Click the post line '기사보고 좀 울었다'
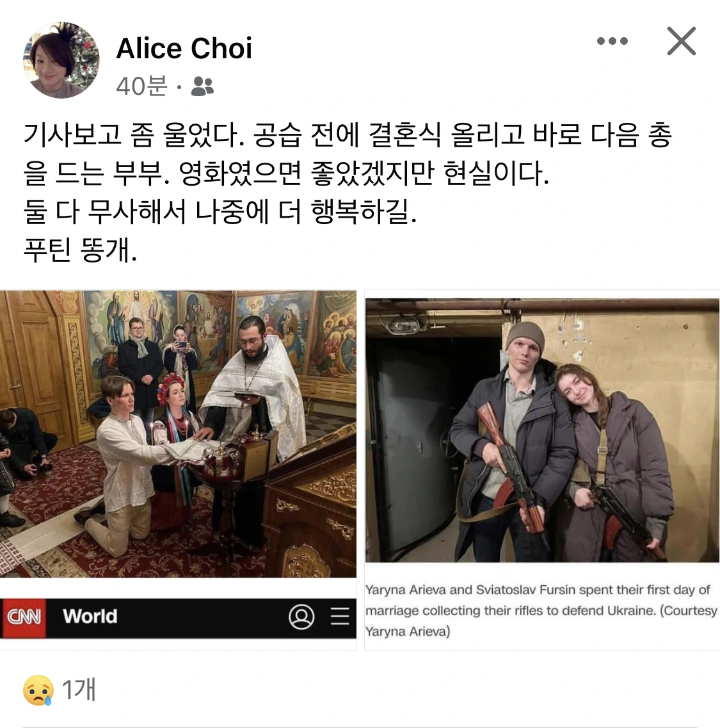 [x=134, y=136]
